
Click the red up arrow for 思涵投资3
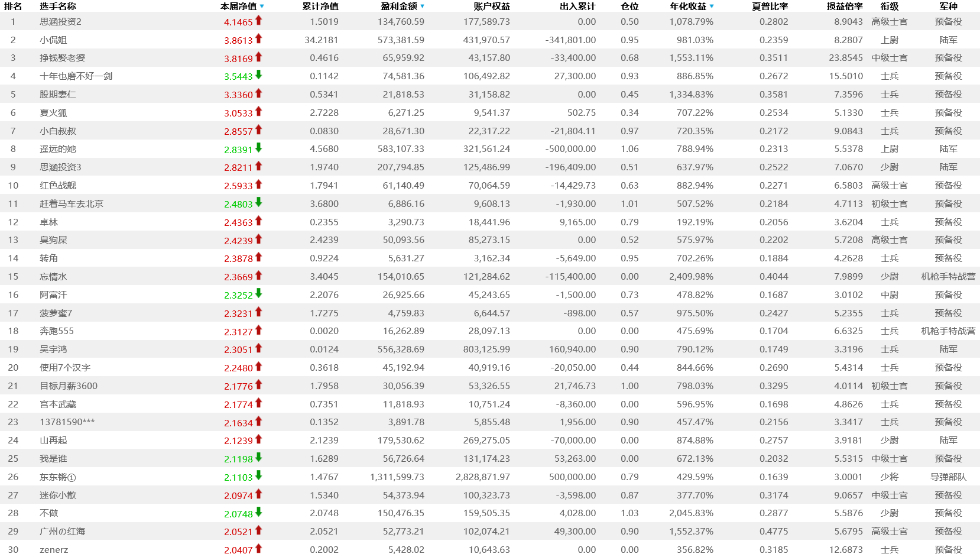[x=258, y=166]
